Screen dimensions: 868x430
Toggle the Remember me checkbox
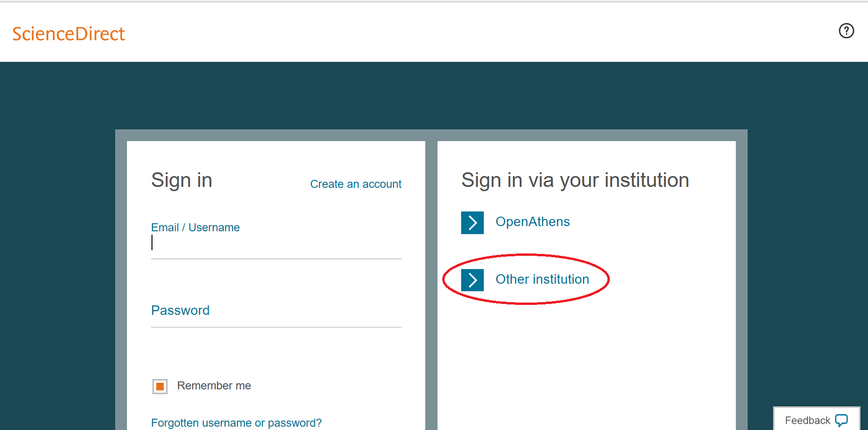tap(160, 387)
